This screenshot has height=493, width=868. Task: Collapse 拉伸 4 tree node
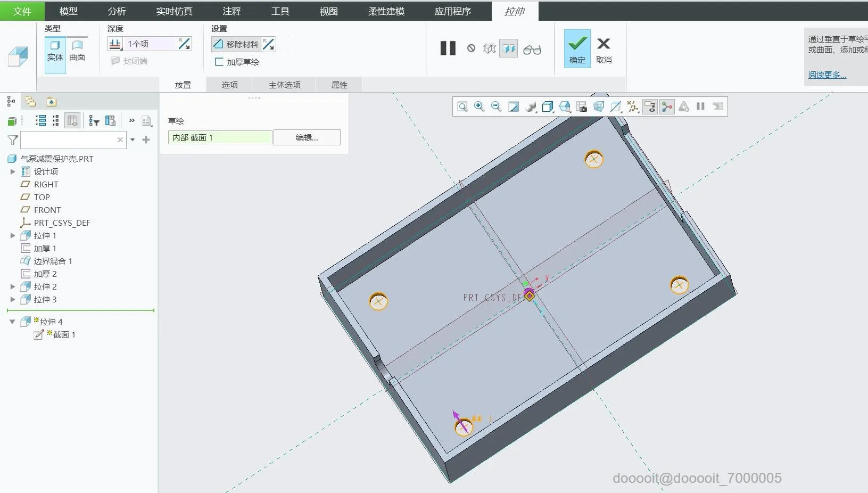(12, 322)
